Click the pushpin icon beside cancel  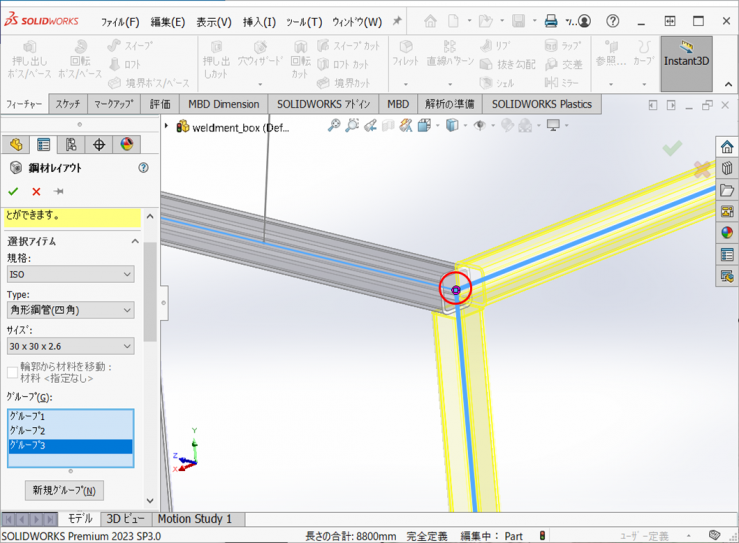(x=59, y=191)
